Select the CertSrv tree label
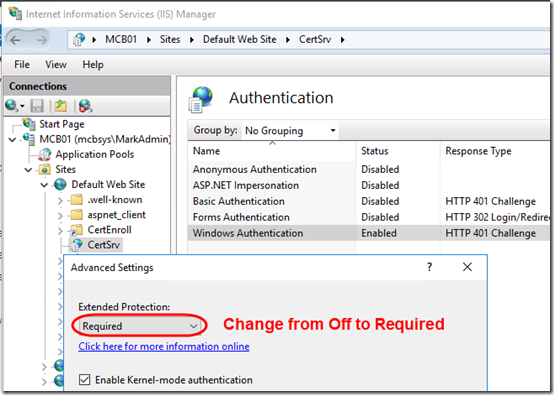Screen dimensions: 554x395 (x=104, y=245)
